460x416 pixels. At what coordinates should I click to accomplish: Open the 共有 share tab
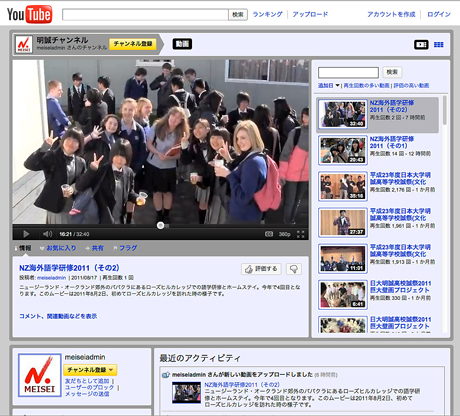click(x=95, y=248)
